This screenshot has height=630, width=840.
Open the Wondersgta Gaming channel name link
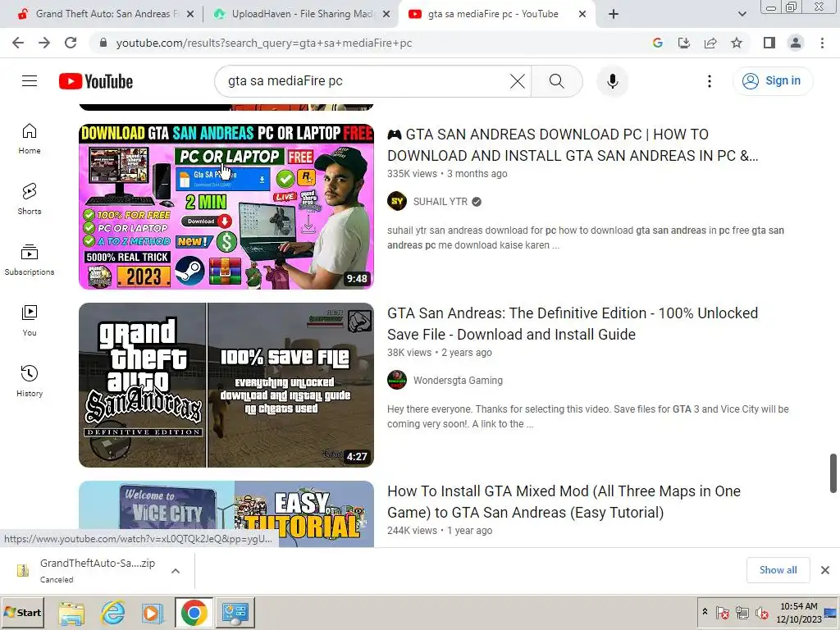[458, 381]
